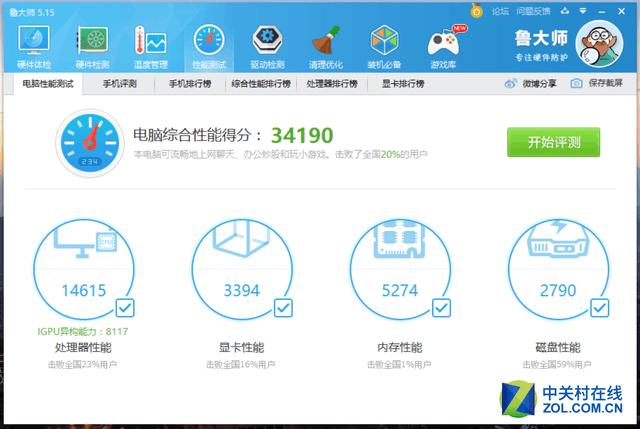Viewport: 640px width, 429px height.
Task: Click the 磁盘性能 label
Action: (x=558, y=347)
